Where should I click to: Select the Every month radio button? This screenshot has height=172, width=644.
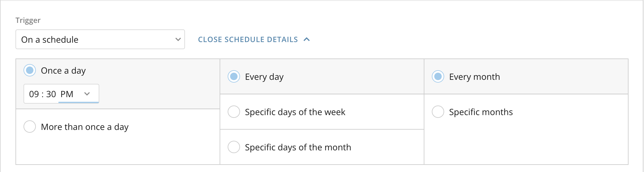(438, 76)
